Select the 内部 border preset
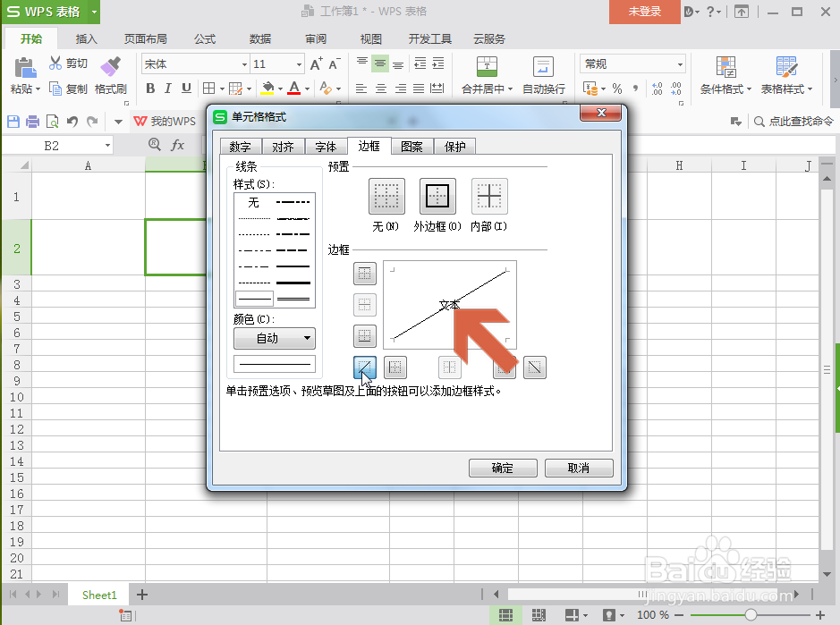Viewport: 840px width, 625px height. click(489, 196)
